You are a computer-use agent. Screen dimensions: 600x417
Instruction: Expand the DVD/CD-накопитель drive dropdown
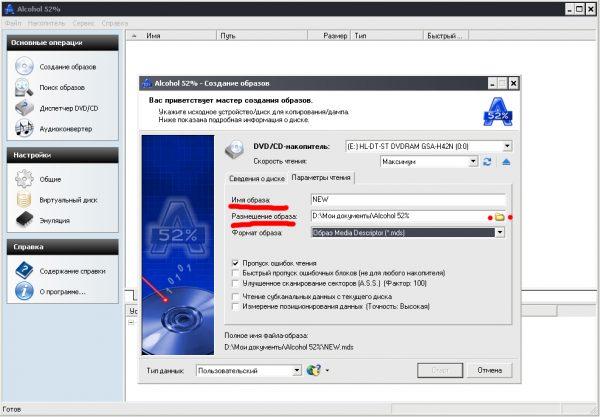(507, 146)
